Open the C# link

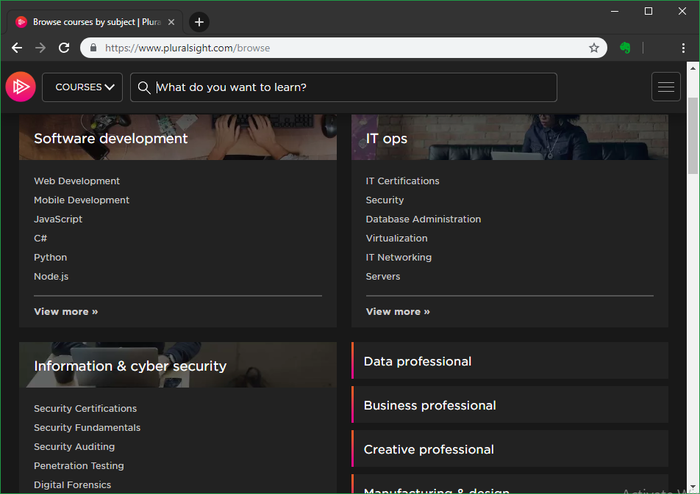[x=40, y=238]
